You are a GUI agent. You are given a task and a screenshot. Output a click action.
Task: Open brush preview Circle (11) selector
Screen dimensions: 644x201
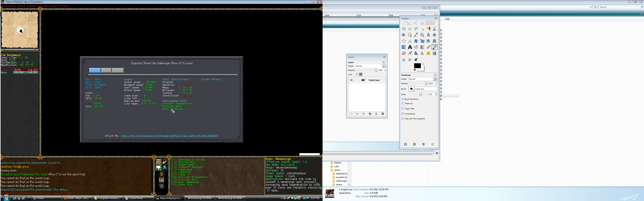(x=412, y=89)
